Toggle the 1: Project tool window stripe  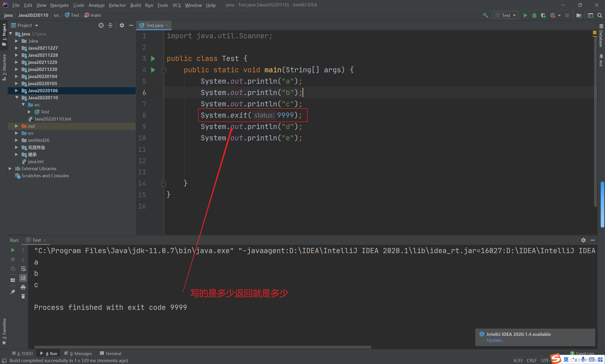point(4,34)
